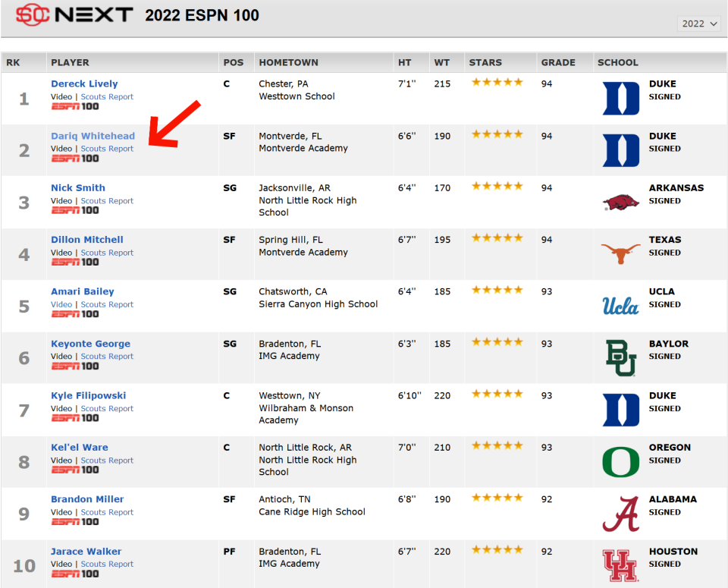This screenshot has height=588, width=728.
Task: Open the 2022 year dropdown
Action: click(698, 24)
